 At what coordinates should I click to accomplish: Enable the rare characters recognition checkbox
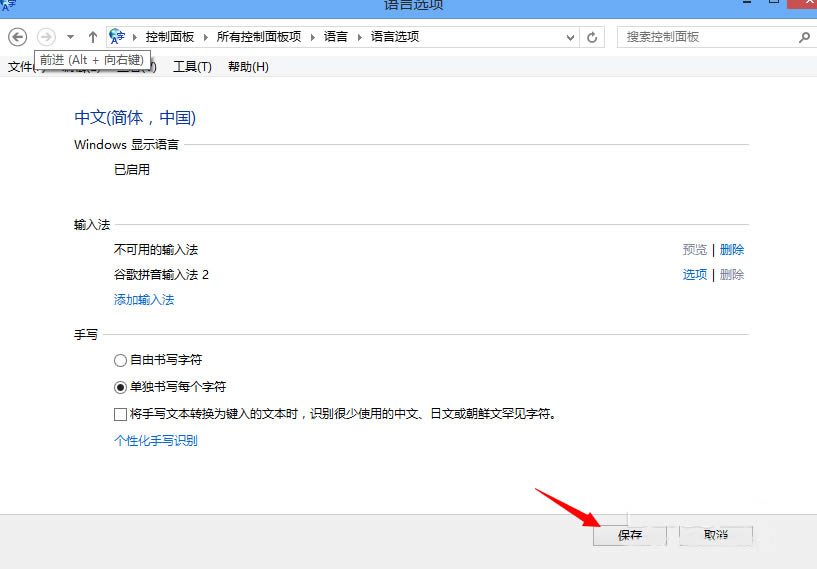pyautogui.click(x=120, y=414)
